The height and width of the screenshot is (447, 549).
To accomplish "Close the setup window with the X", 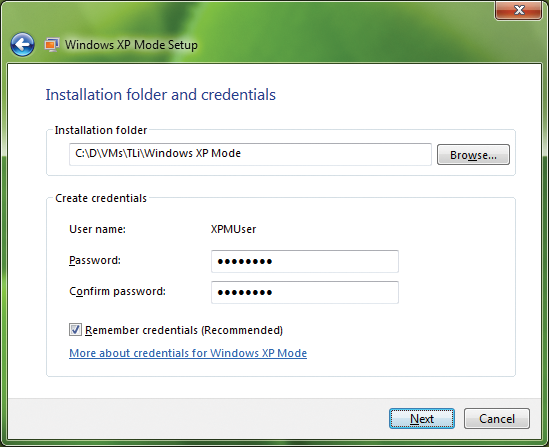I will [x=519, y=10].
